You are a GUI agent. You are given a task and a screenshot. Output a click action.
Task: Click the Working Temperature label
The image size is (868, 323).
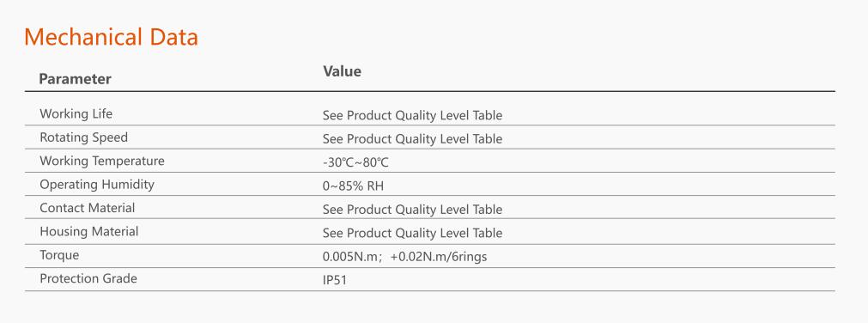coord(102,161)
